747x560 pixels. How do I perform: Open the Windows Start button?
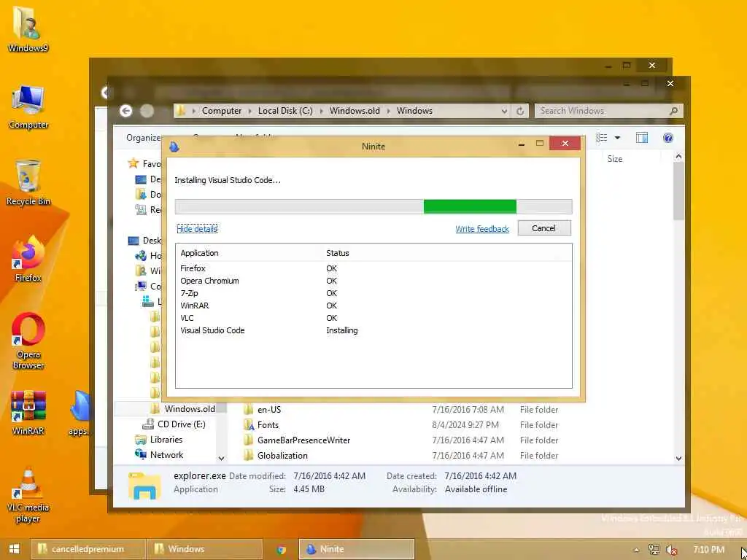(x=14, y=548)
